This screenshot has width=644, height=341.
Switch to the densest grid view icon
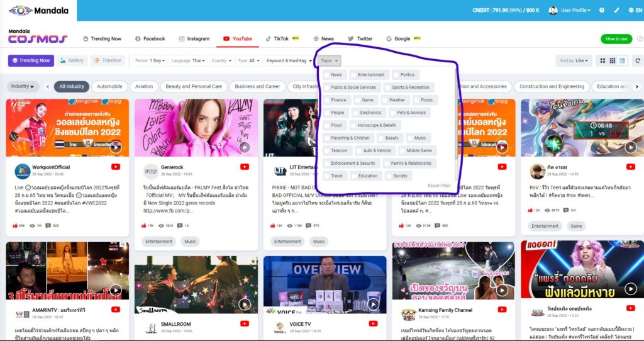click(x=622, y=61)
